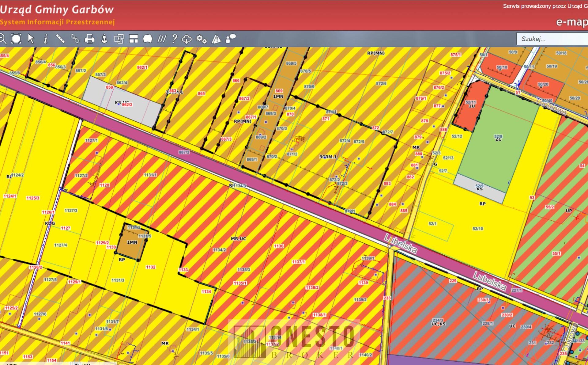The height and width of the screenshot is (365, 588).
Task: Click the Urząd Gminy Garbów title link
Action: point(57,10)
